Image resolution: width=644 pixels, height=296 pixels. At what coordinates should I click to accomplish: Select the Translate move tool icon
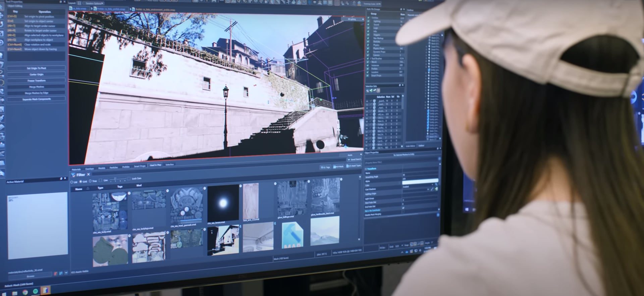coord(1,15)
